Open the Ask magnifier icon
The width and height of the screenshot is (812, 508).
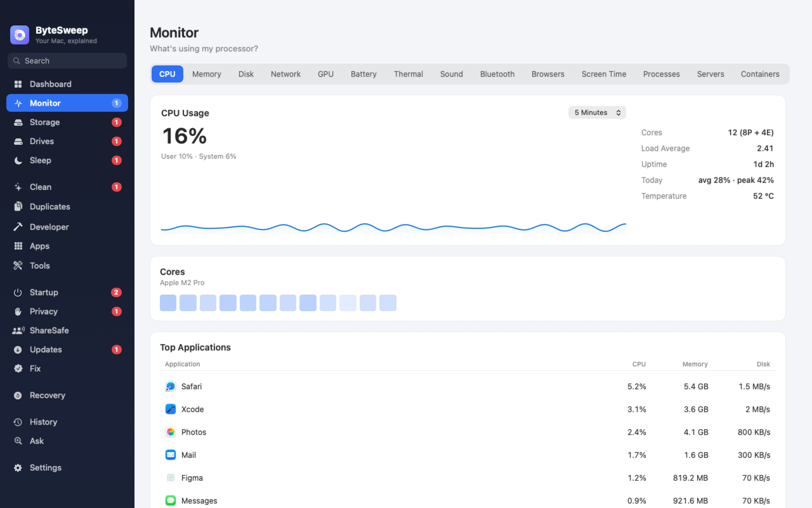click(18, 441)
